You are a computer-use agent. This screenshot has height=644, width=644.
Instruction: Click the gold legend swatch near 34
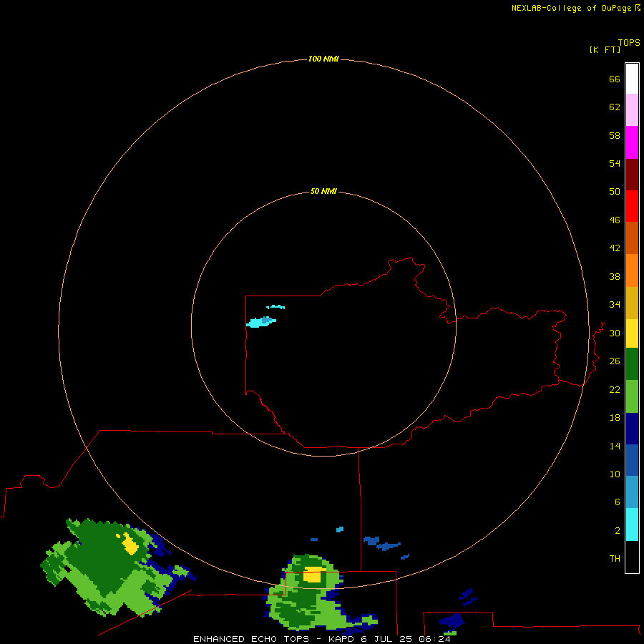632,303
